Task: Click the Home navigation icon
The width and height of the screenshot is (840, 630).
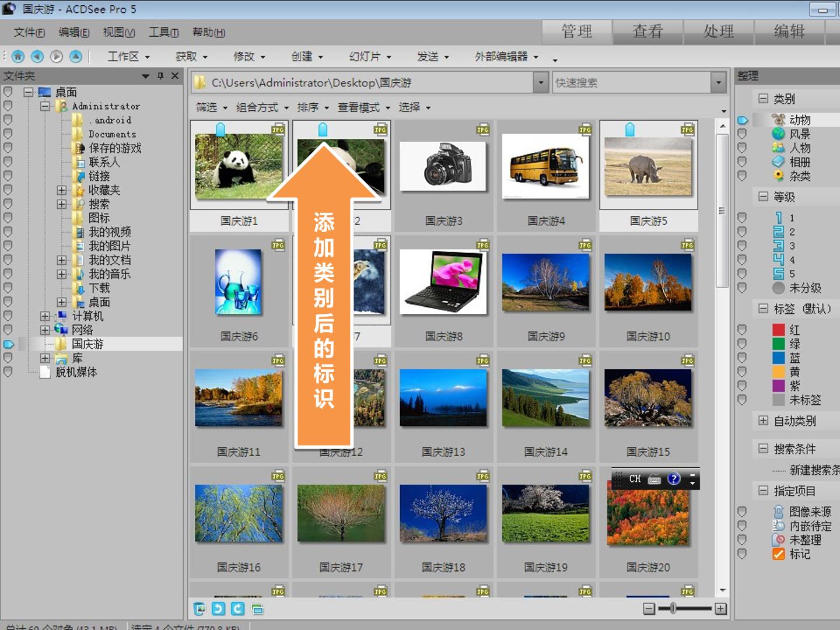Action: point(18,57)
